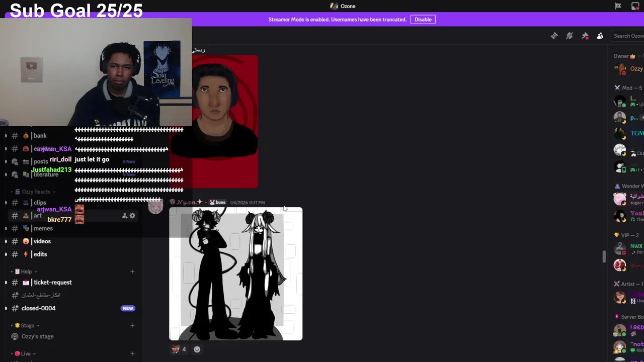Open art channel settings gear
Screen dimensions: 644x362
coord(132,216)
